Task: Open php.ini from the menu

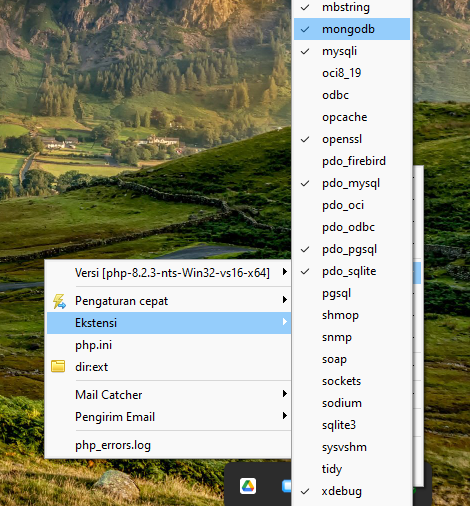Action: 169,345
